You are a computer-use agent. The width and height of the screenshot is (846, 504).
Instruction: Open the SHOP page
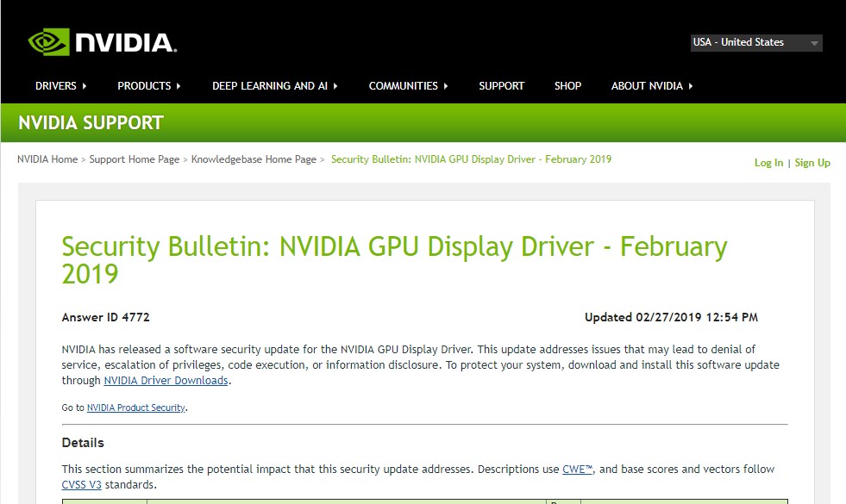pos(567,86)
